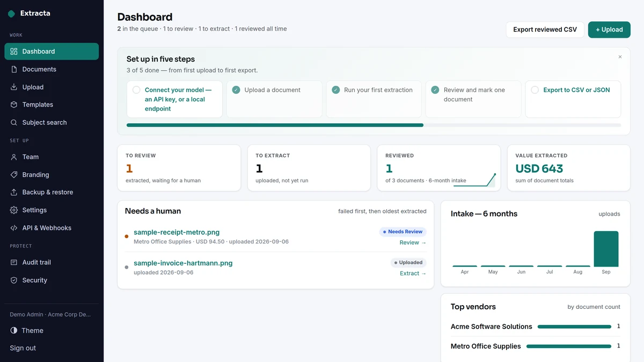The image size is (644, 362).
Task: Click the 'by document count' label
Action: pyautogui.click(x=594, y=307)
